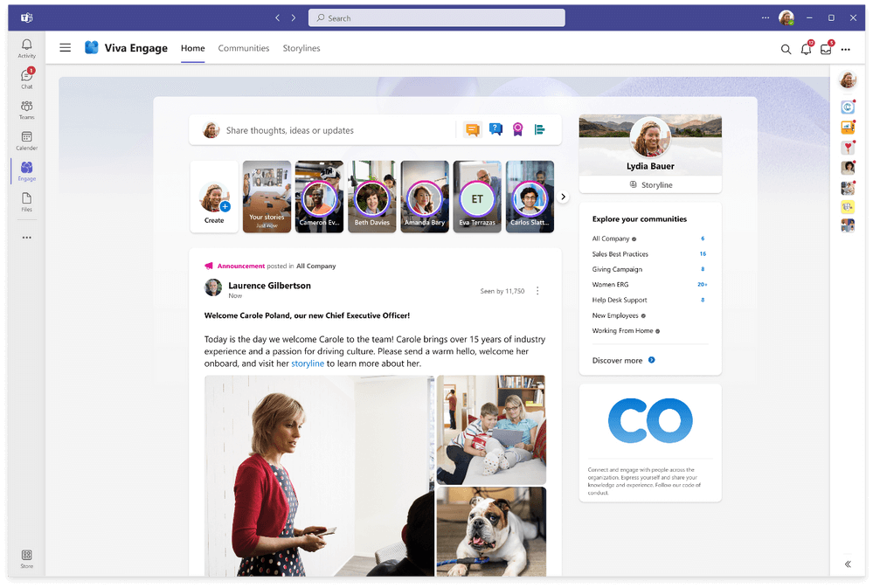Collapse the right side panel

tap(846, 564)
